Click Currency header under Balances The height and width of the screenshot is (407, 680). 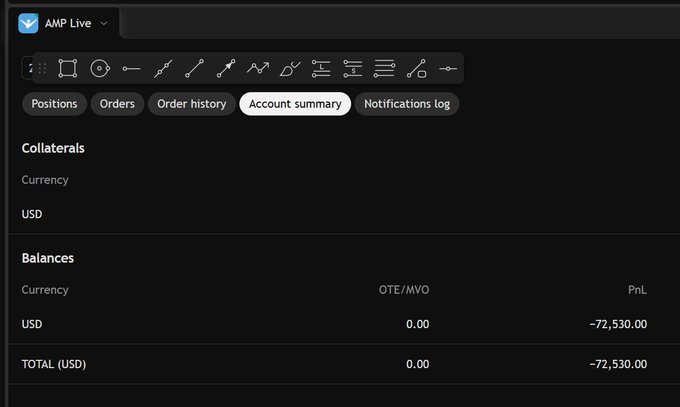(45, 290)
